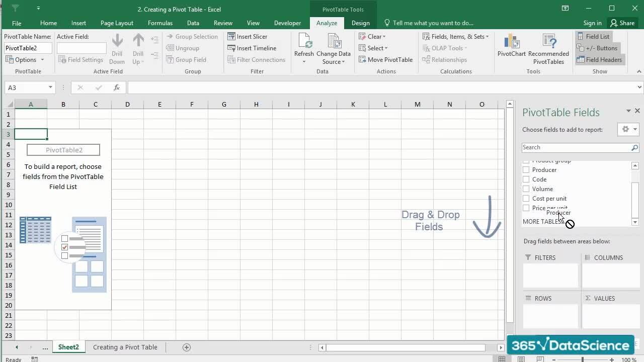
Task: Click the Share button
Action: point(622,23)
